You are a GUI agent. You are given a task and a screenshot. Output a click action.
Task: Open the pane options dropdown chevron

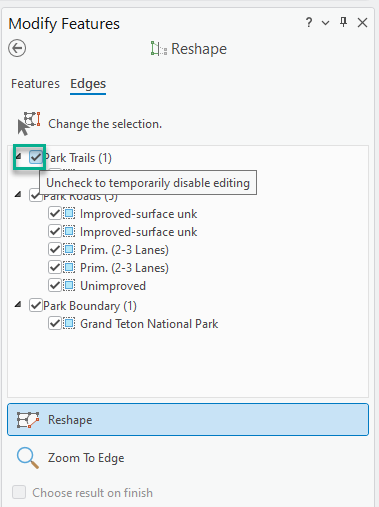pos(325,23)
